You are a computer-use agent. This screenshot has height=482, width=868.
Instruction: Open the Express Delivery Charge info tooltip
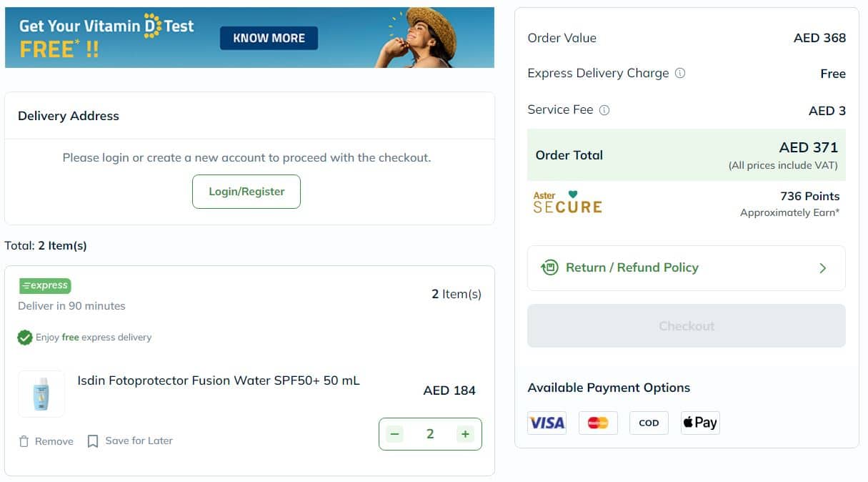coord(680,73)
